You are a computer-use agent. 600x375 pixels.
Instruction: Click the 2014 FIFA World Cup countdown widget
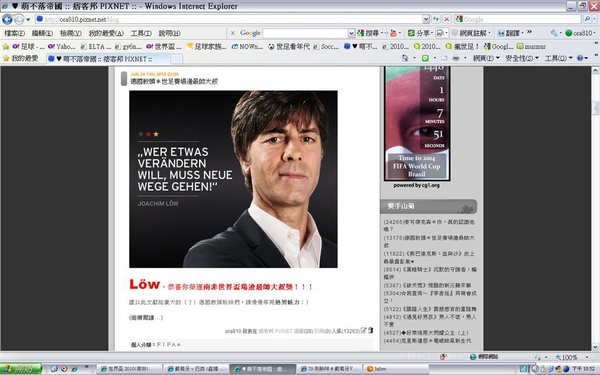point(417,123)
